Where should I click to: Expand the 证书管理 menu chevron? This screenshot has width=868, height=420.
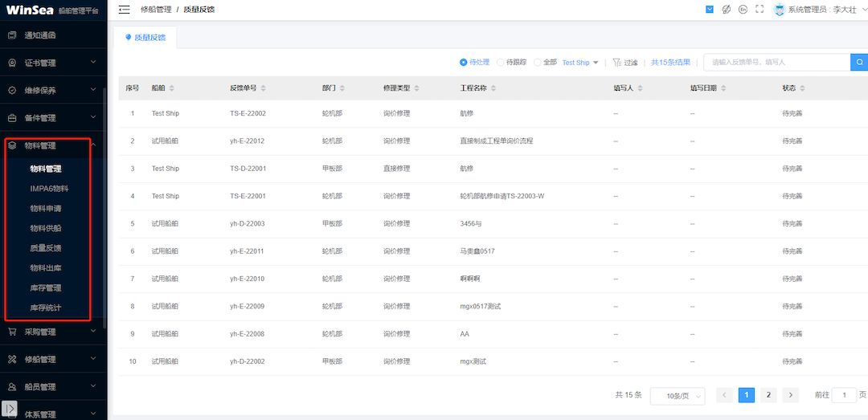tap(93, 62)
